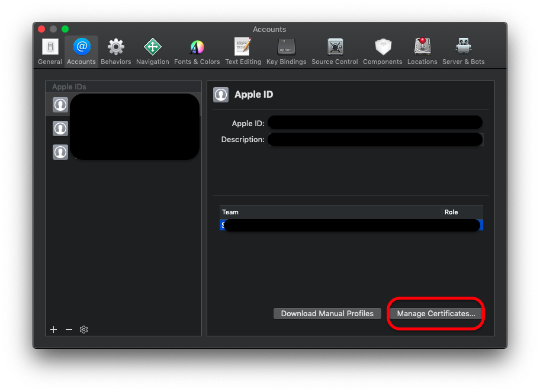The width and height of the screenshot is (540, 392).
Task: Click the Role column header
Action: coord(462,212)
